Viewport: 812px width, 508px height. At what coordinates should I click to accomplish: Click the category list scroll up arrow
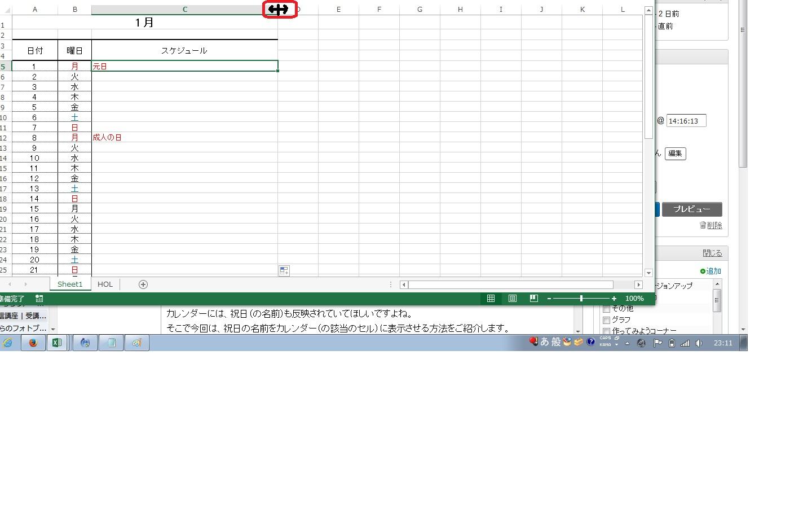[717, 284]
